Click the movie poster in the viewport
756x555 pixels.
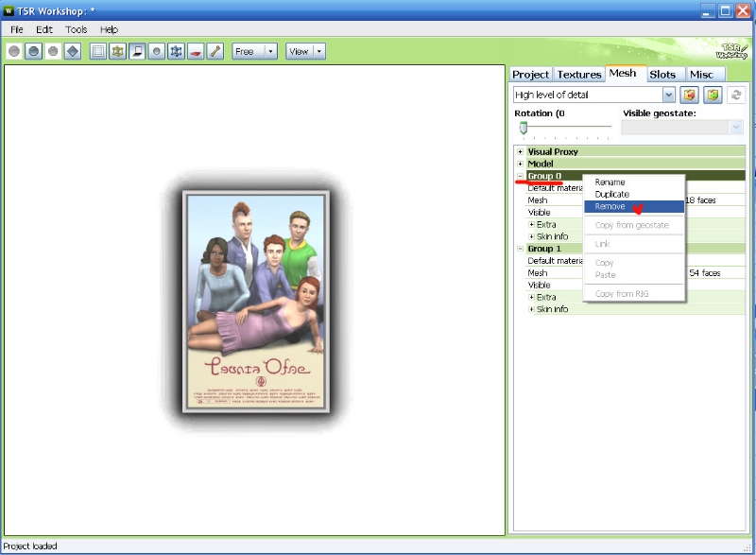click(255, 303)
